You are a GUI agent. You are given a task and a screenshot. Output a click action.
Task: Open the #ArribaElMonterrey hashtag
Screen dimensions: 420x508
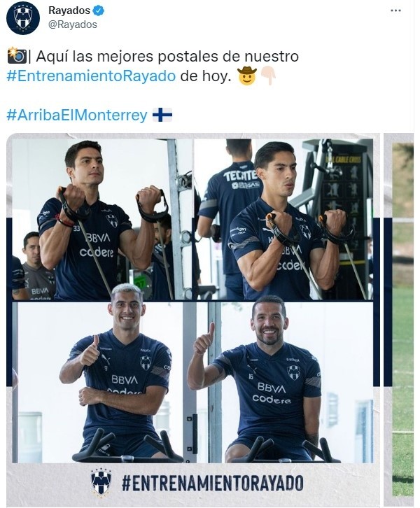pyautogui.click(x=77, y=115)
